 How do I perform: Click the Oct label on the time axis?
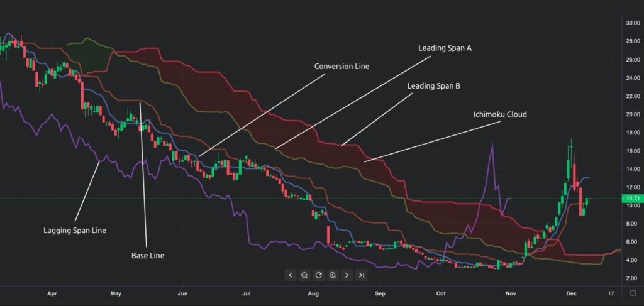441,293
